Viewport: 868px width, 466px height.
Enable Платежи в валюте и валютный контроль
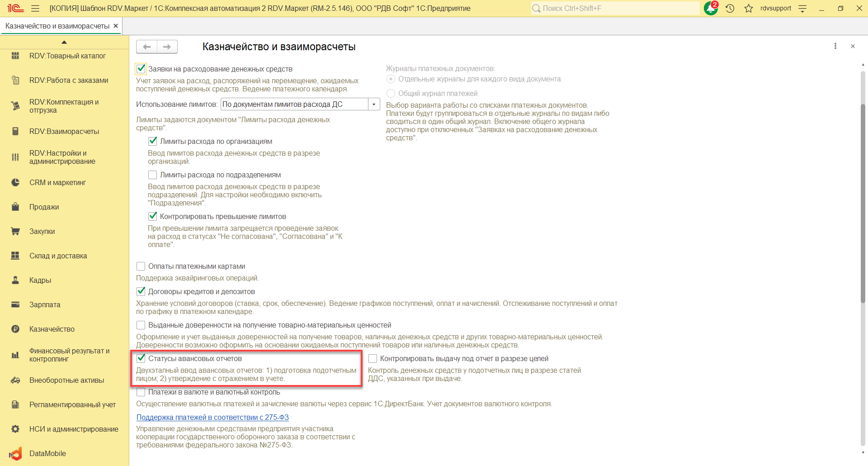click(141, 392)
